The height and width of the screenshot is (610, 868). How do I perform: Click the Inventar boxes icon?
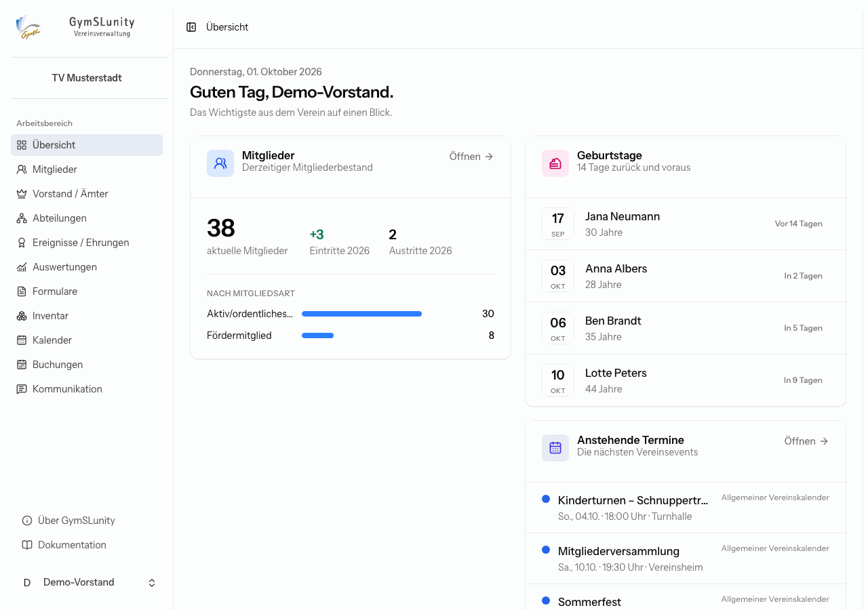(x=22, y=316)
